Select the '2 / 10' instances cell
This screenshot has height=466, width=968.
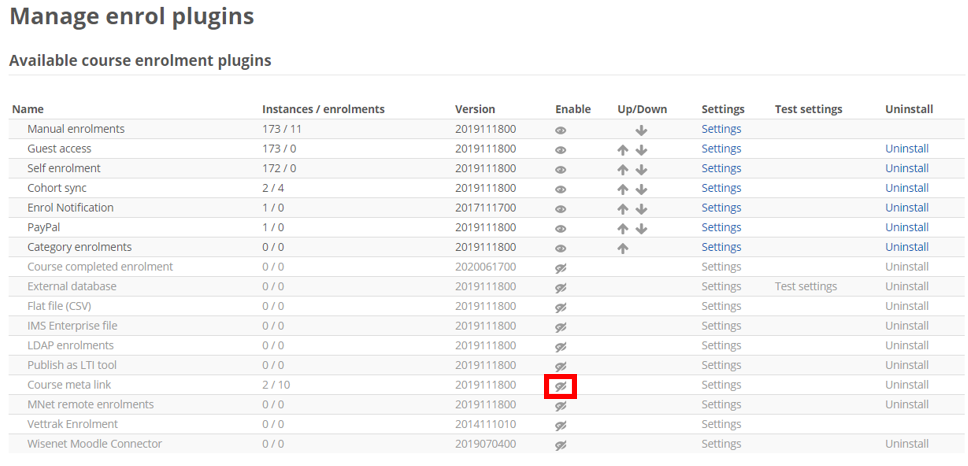click(x=276, y=385)
